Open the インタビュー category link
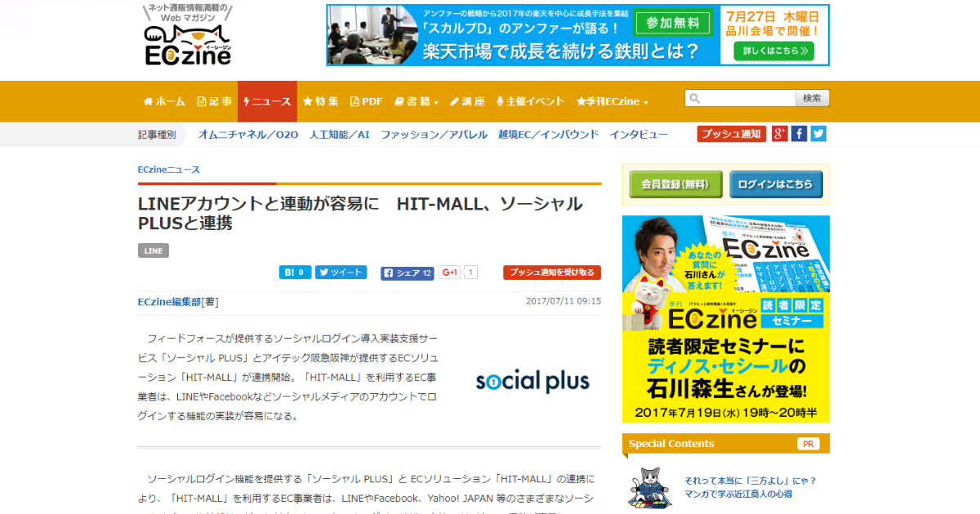 click(x=639, y=135)
